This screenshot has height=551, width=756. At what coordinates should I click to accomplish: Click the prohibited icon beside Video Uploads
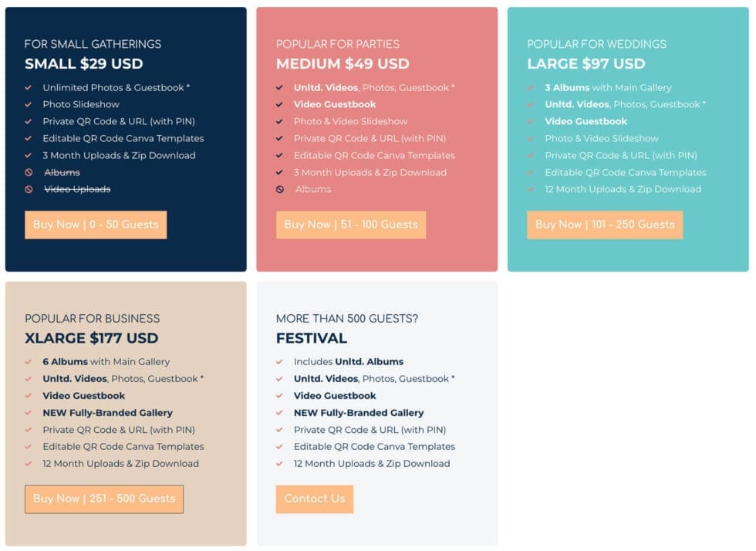pyautogui.click(x=29, y=190)
